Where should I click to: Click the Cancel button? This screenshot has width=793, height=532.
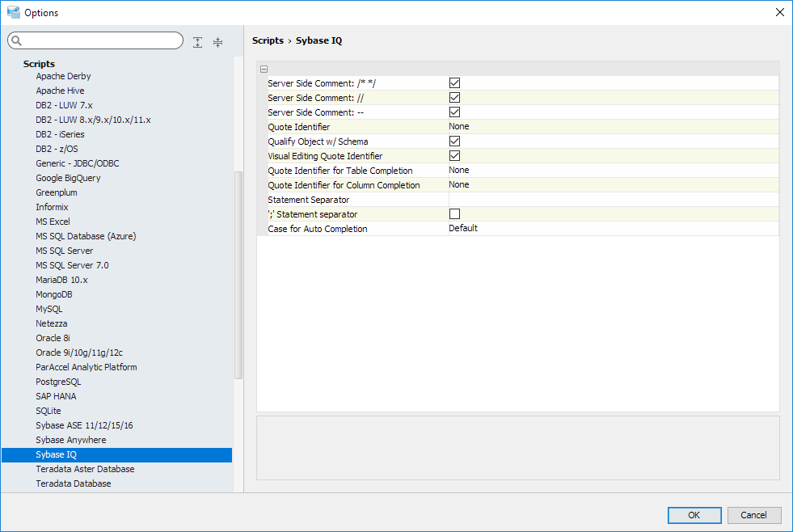coord(753,515)
